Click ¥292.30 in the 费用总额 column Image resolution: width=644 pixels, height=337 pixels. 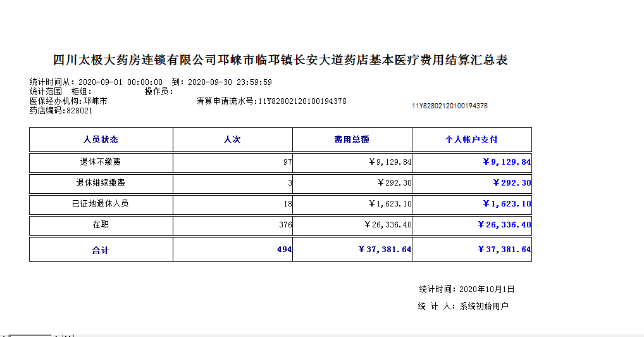pyautogui.click(x=395, y=183)
